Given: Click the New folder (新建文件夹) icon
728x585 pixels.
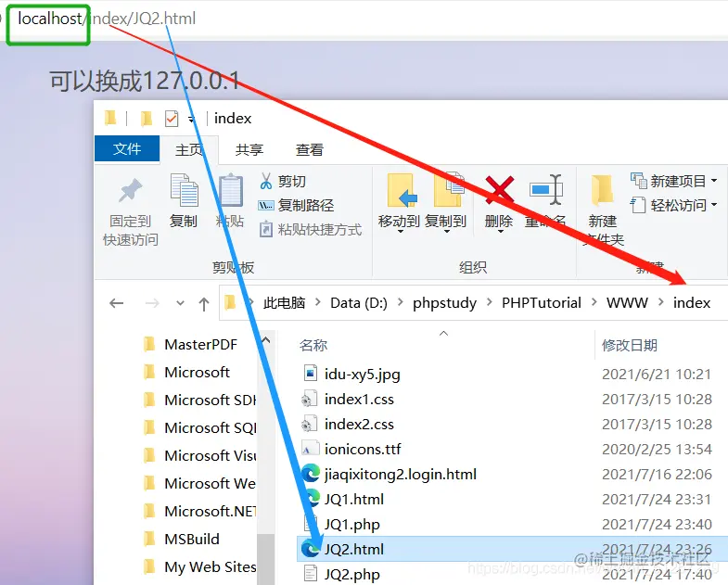Looking at the screenshot, I should pos(602,190).
